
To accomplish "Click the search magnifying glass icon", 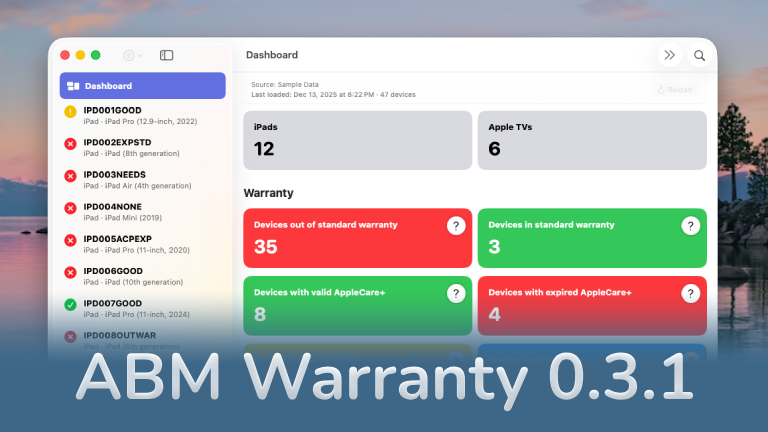I will [x=700, y=56].
